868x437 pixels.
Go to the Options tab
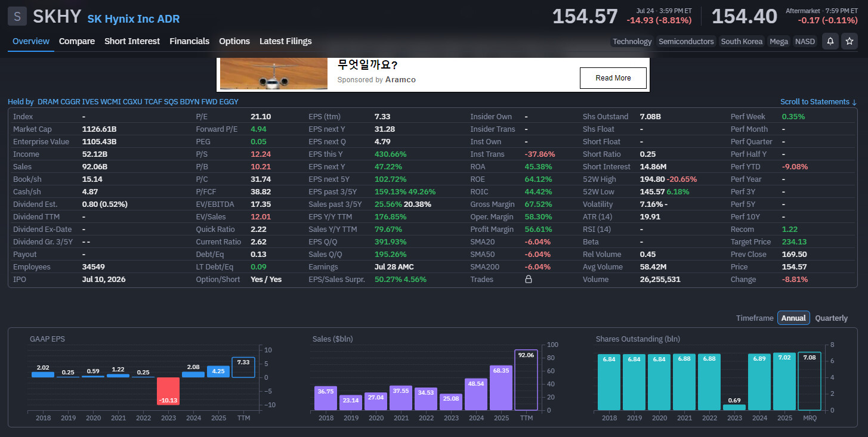tap(234, 41)
